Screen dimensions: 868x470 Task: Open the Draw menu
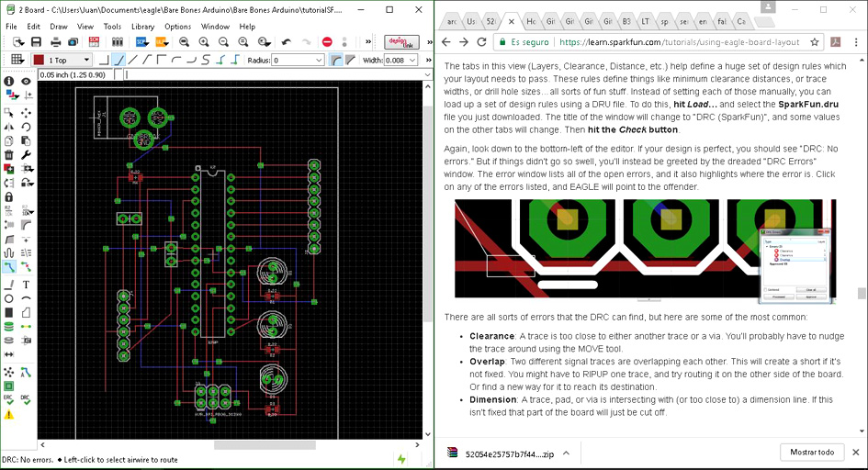(x=59, y=27)
